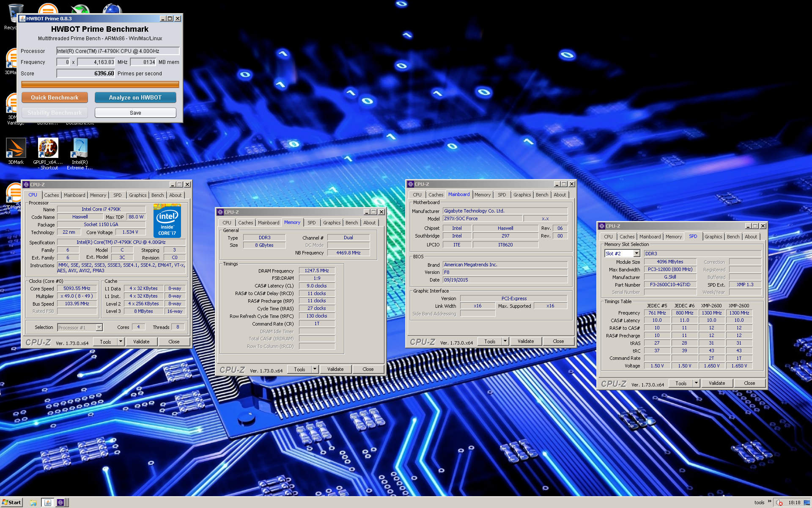Image resolution: width=812 pixels, height=508 pixels.
Task: Click the CPU-Z title icon of the CPU window
Action: click(26, 185)
